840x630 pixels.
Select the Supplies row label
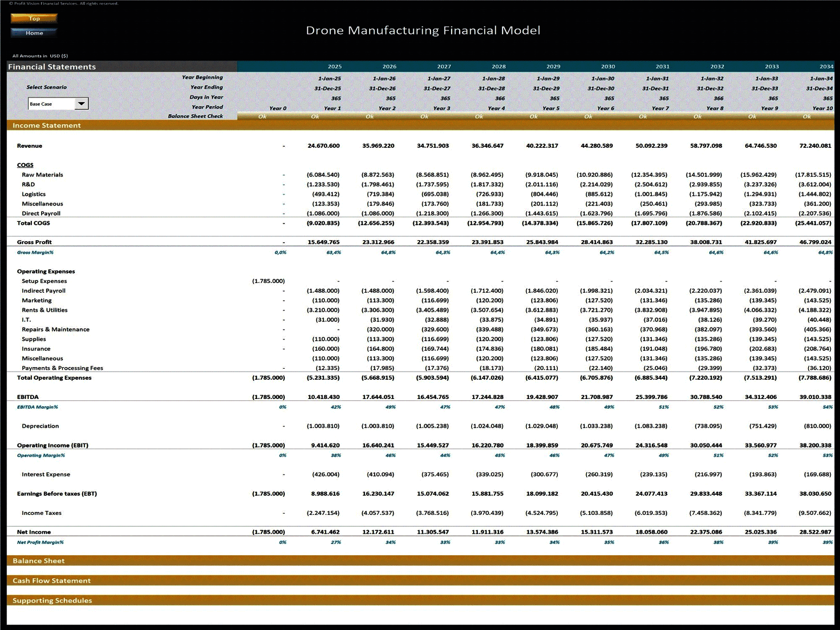coord(34,339)
